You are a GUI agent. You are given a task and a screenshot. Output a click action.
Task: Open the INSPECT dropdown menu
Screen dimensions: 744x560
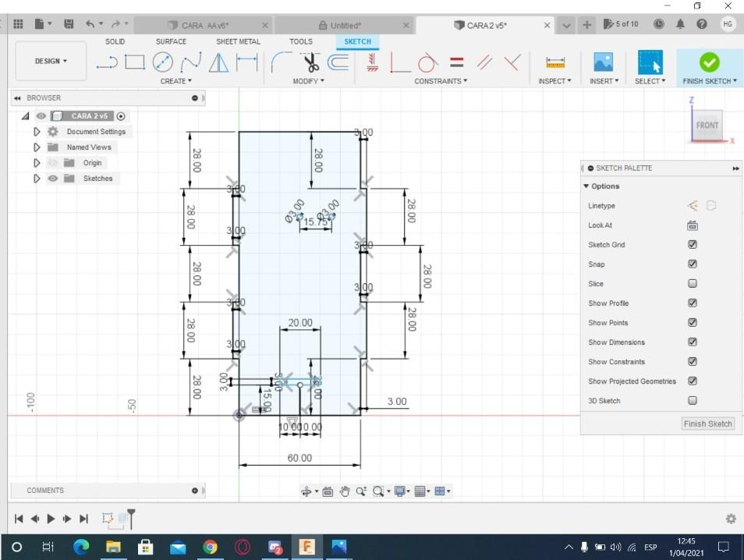pyautogui.click(x=554, y=81)
